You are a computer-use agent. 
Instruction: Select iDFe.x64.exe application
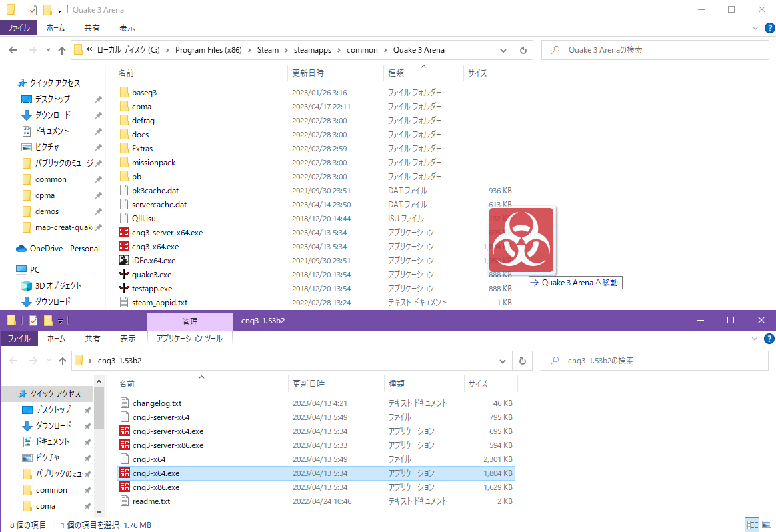(153, 260)
